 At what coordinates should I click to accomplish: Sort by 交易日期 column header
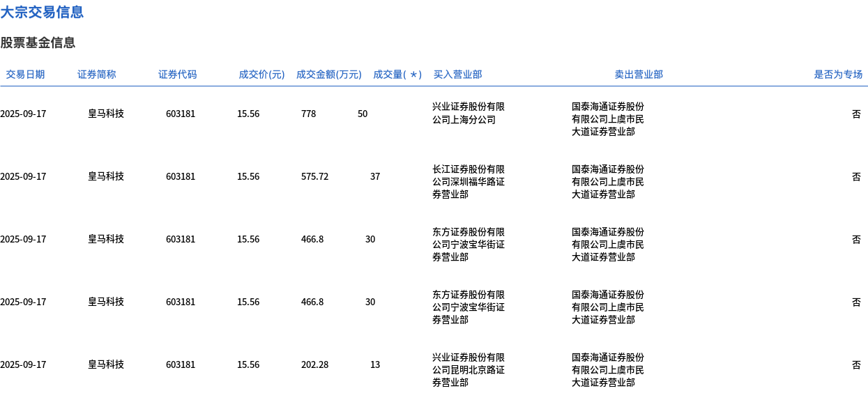[25, 75]
